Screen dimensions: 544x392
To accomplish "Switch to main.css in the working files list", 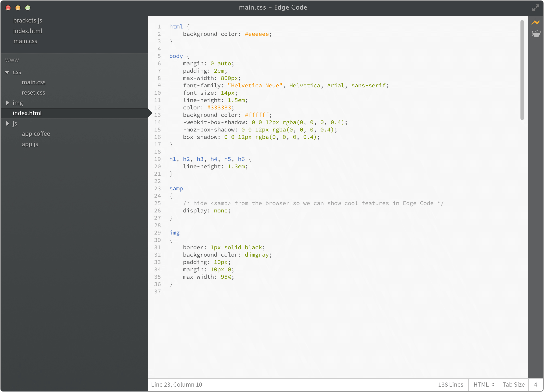I will (x=25, y=41).
